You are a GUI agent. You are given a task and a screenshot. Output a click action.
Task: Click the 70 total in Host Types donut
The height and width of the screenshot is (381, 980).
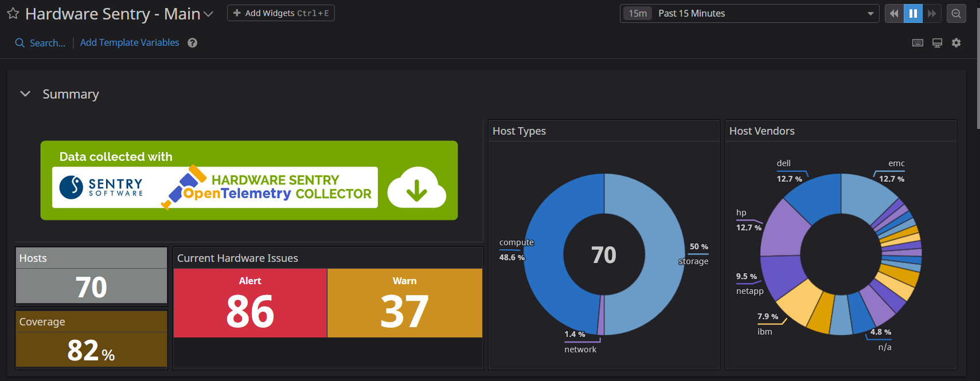coord(604,255)
